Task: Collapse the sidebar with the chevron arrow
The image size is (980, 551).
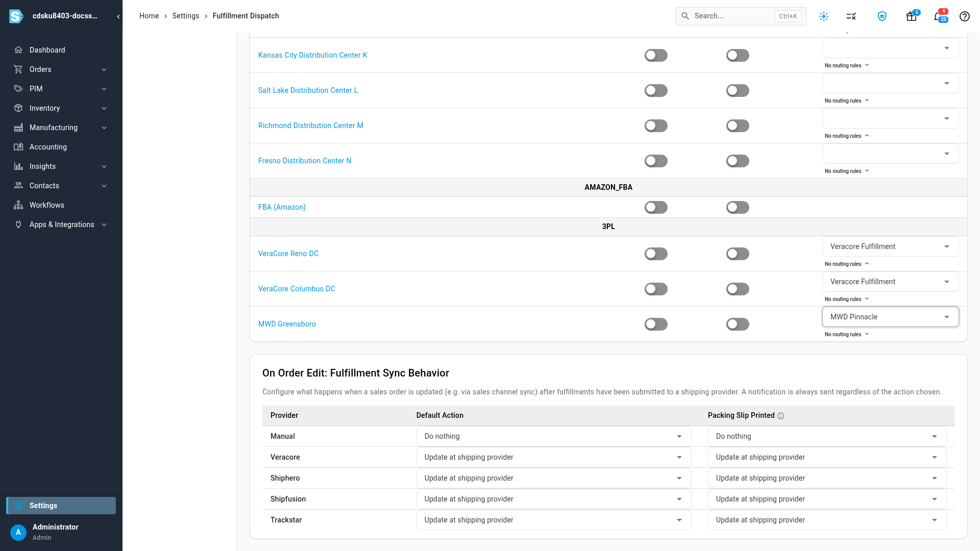Action: click(x=118, y=16)
